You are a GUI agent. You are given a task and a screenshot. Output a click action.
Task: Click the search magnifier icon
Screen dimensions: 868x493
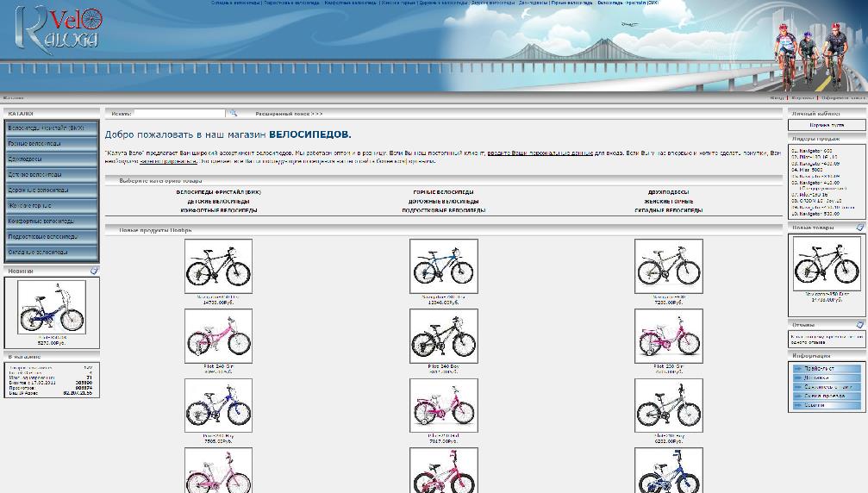[x=232, y=113]
